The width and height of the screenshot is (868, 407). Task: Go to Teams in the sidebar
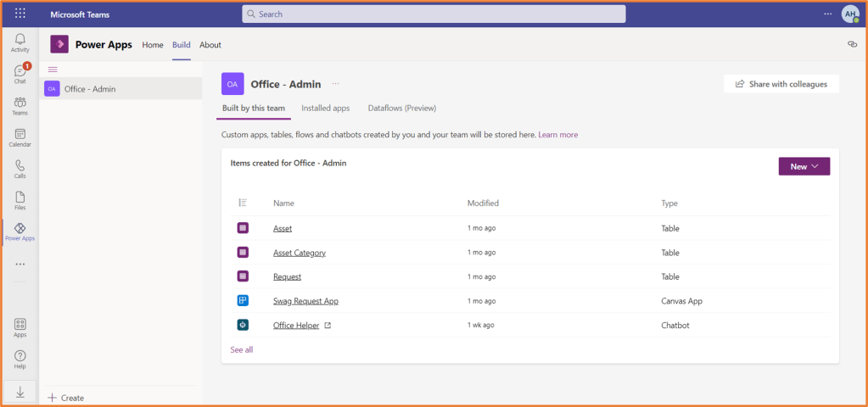click(x=20, y=106)
